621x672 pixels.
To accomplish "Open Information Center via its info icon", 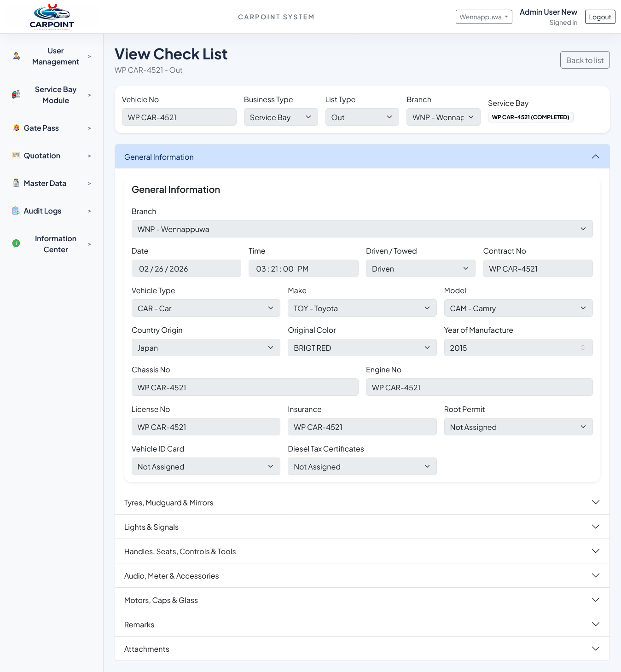I will [x=16, y=243].
